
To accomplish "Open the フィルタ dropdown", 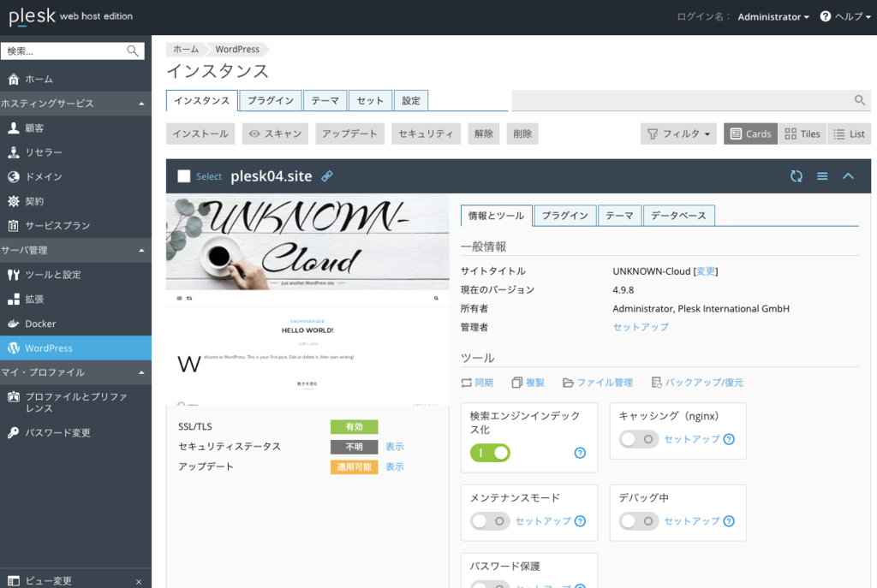I will click(x=677, y=133).
